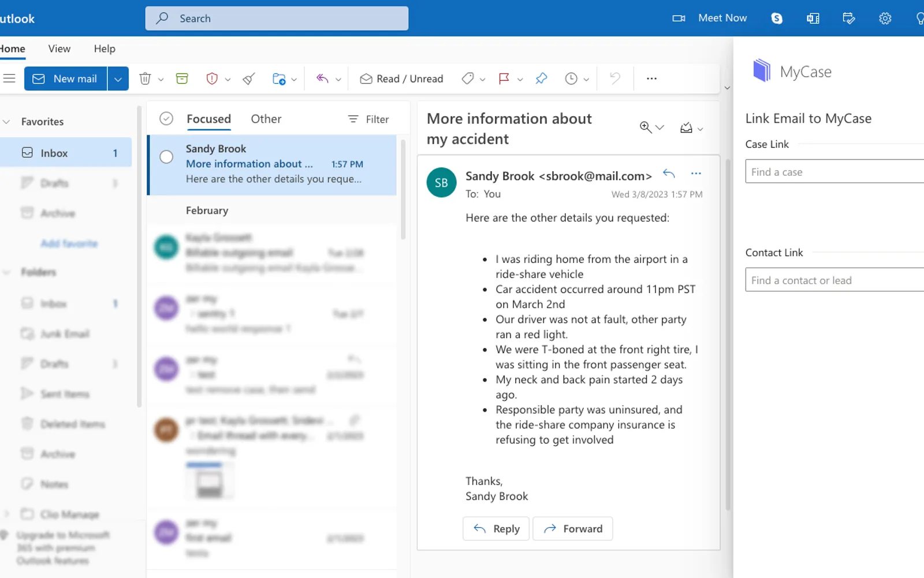
Task: Collapse the Favorites section chevron
Action: click(7, 121)
